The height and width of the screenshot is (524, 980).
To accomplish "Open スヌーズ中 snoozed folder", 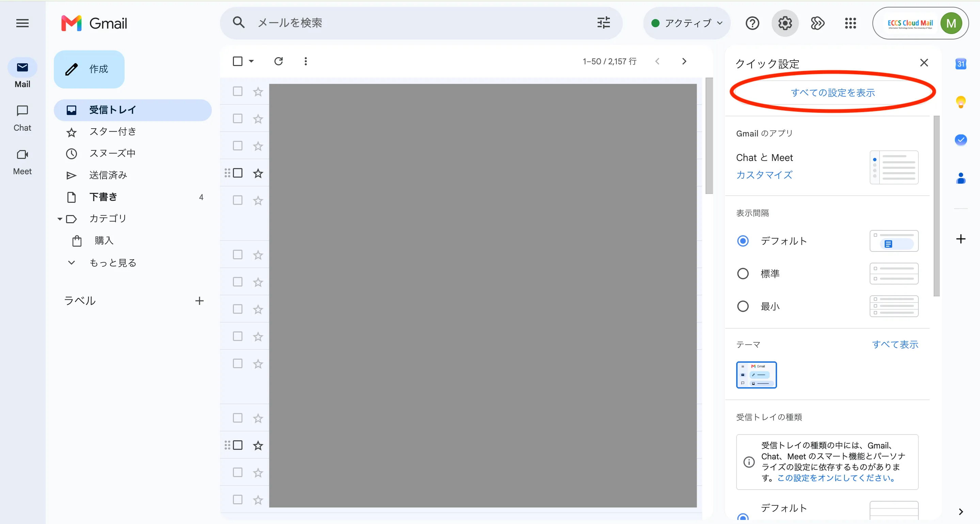I will tap(132, 153).
